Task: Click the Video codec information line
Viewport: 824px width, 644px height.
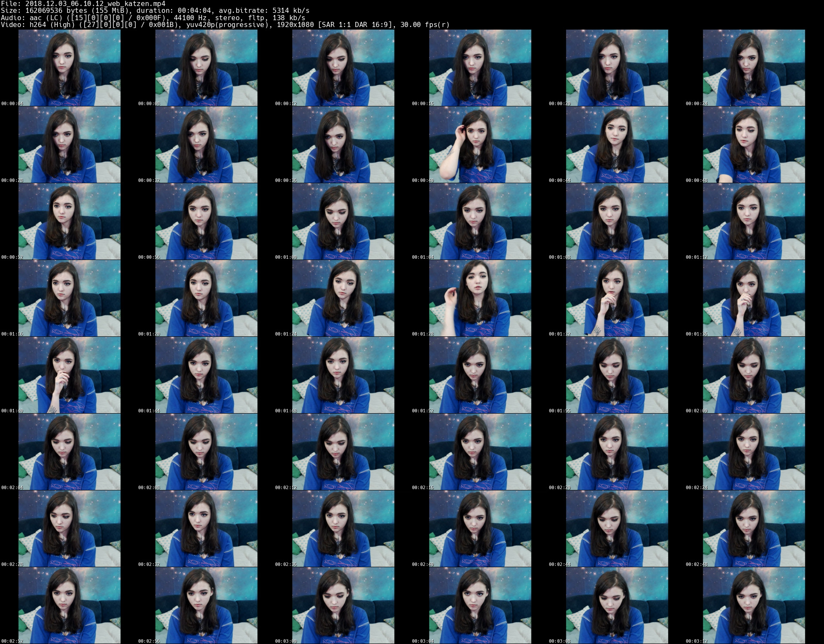Action: pos(225,24)
